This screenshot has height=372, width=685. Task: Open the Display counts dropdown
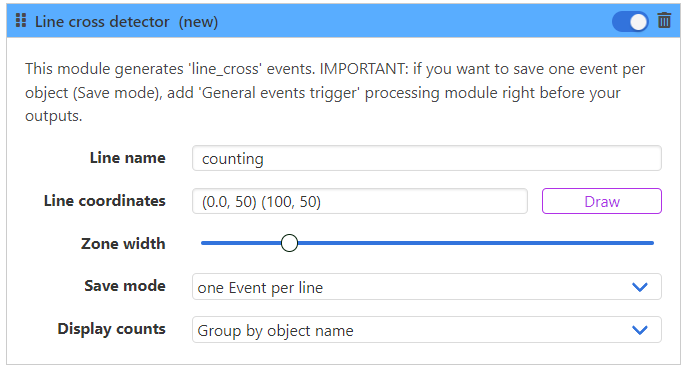click(x=427, y=330)
